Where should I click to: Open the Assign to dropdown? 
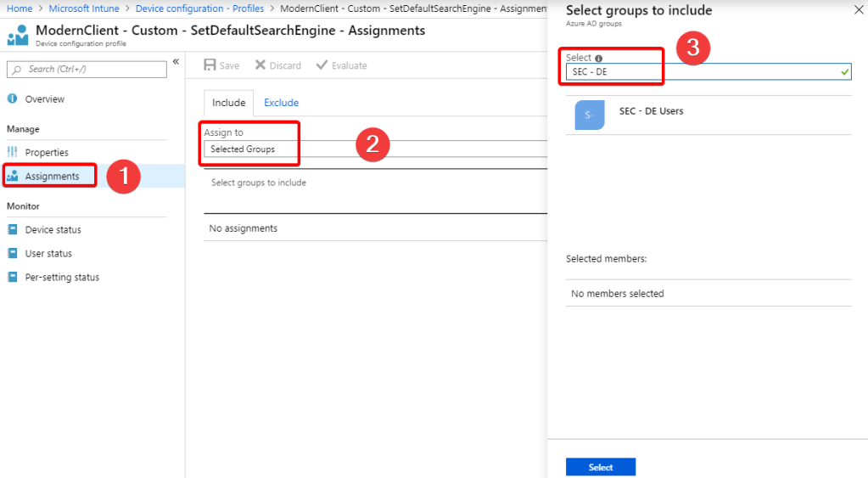tap(373, 149)
